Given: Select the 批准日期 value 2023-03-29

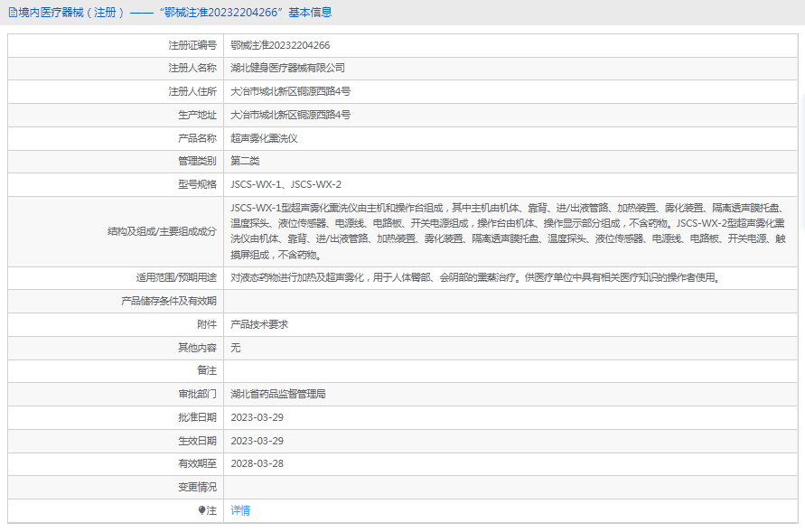Looking at the screenshot, I should pyautogui.click(x=257, y=417).
